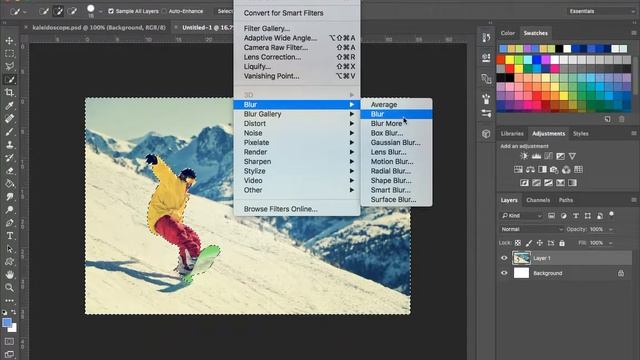Select the Move tool
Screen dimensions: 640x360
pos(9,40)
